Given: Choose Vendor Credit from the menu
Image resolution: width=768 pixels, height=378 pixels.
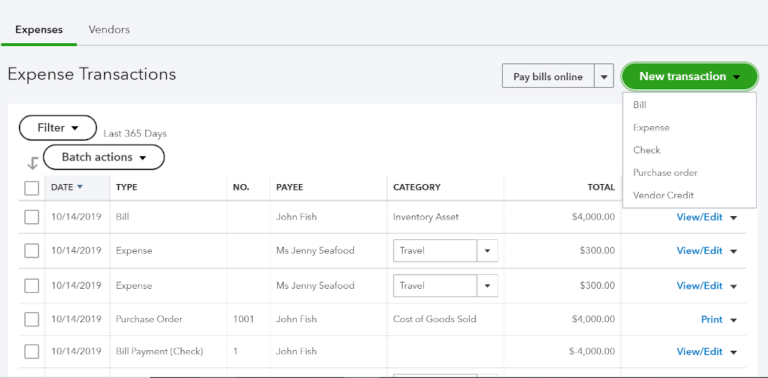Looking at the screenshot, I should coord(663,195).
